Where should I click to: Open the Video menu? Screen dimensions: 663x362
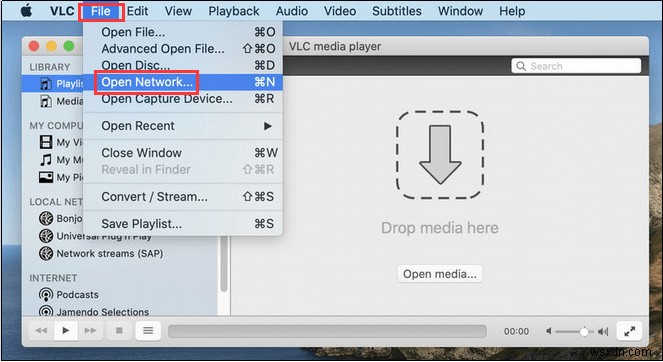340,11
